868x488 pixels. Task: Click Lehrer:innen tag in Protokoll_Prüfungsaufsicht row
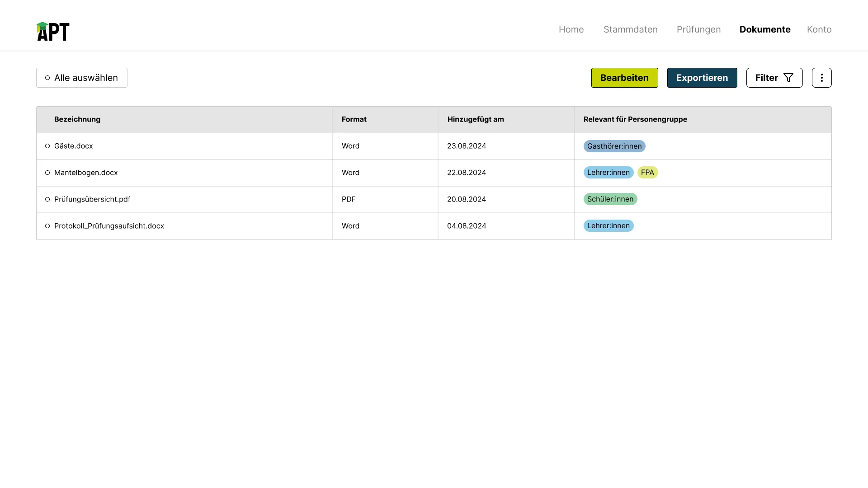609,225
